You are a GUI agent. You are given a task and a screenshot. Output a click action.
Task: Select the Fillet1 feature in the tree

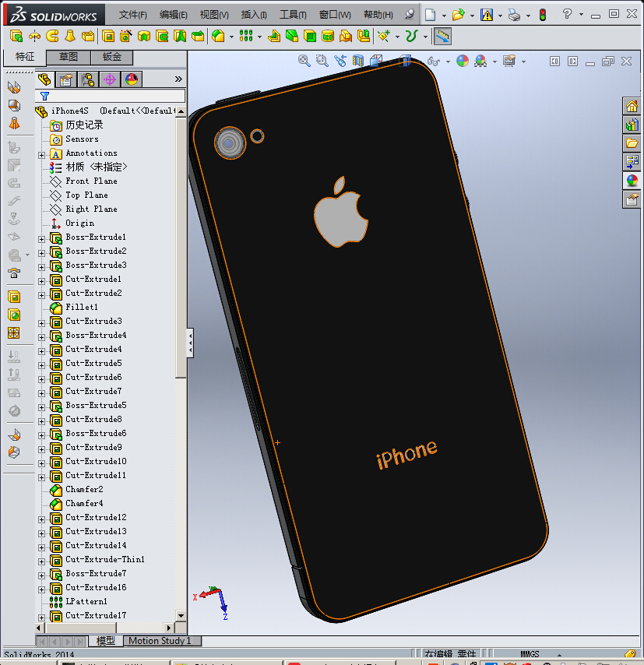tap(82, 307)
